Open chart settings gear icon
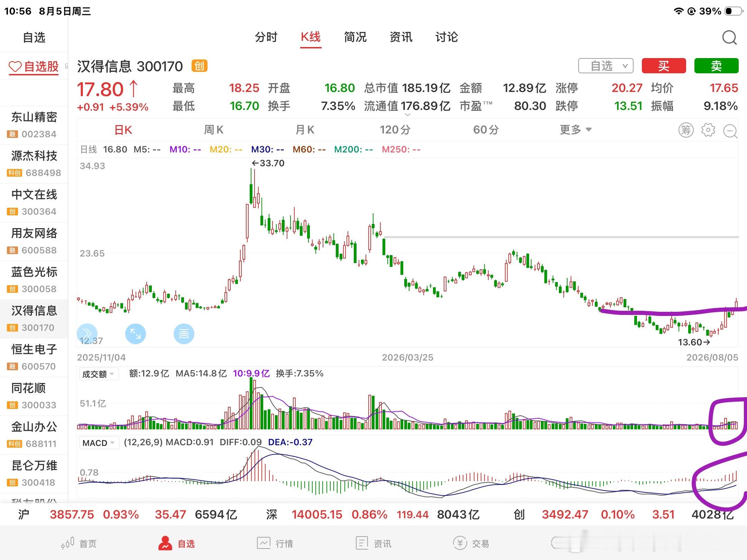This screenshot has width=747, height=560. pyautogui.click(x=708, y=130)
